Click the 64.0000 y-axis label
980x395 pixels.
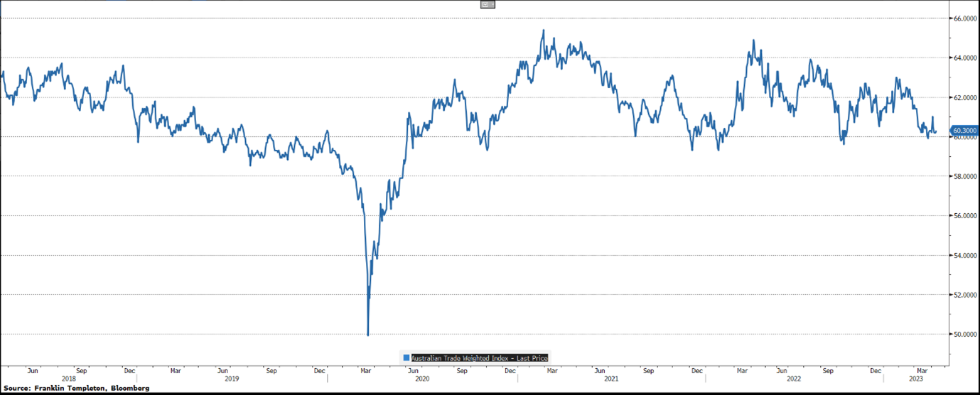[x=964, y=58]
